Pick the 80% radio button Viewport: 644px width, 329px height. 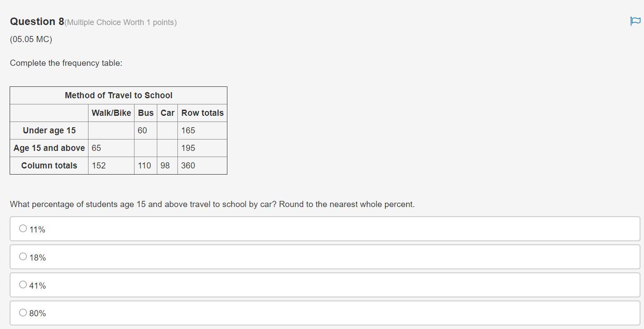pos(23,313)
